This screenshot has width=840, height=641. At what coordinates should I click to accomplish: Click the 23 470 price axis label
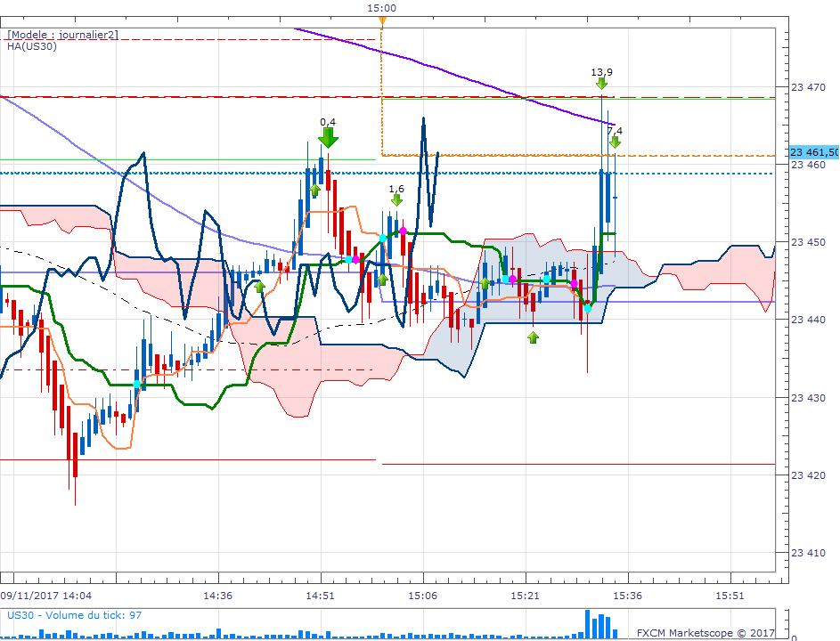coord(809,87)
